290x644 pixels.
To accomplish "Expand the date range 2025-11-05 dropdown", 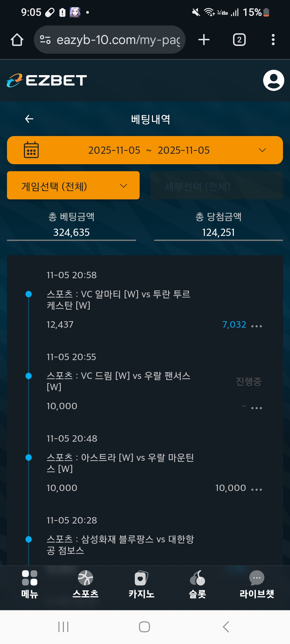I will tap(262, 150).
